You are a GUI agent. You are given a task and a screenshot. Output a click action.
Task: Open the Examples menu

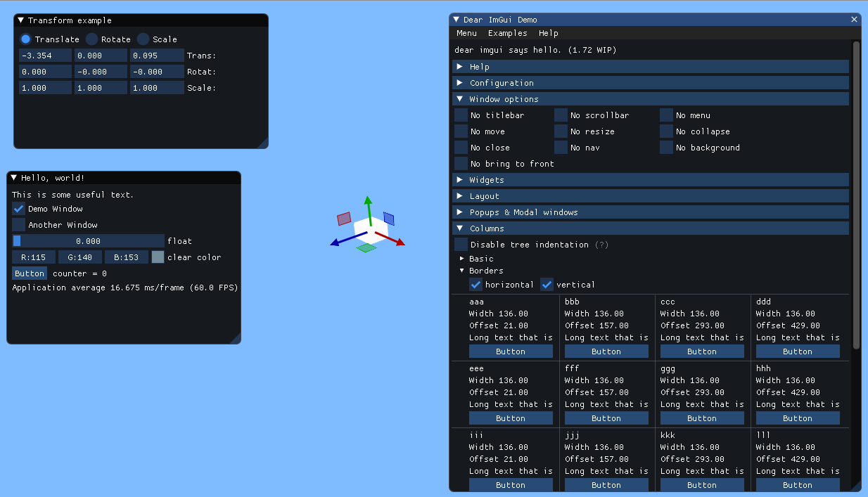pyautogui.click(x=507, y=33)
